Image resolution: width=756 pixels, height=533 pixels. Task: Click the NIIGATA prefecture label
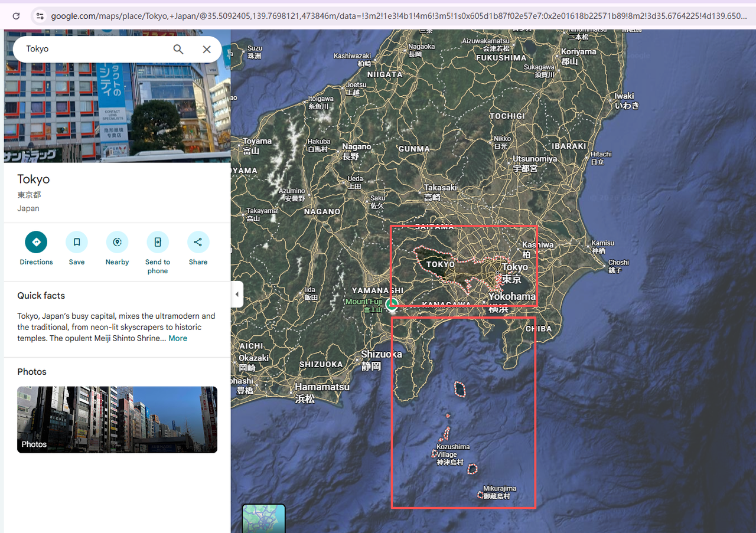[x=384, y=74]
